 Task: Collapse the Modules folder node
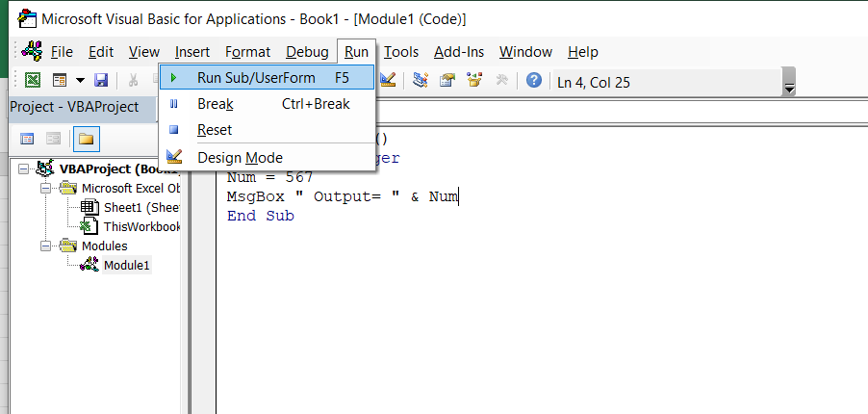[45, 246]
